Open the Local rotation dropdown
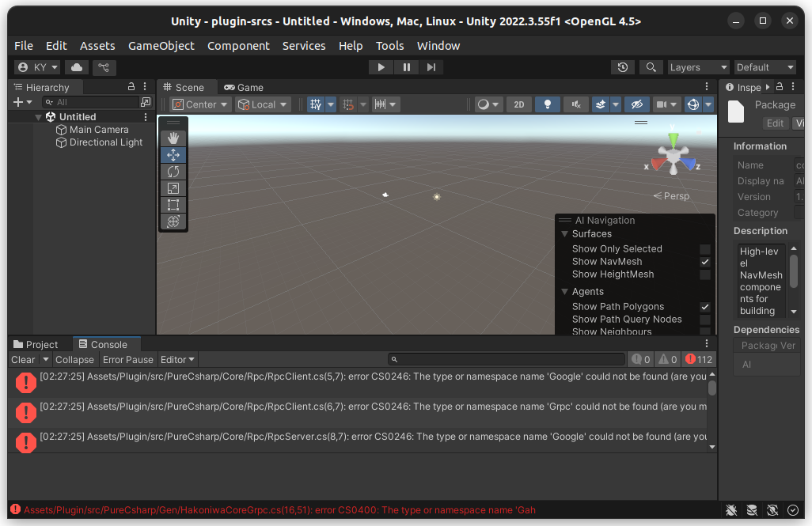The width and height of the screenshot is (812, 526). (262, 104)
